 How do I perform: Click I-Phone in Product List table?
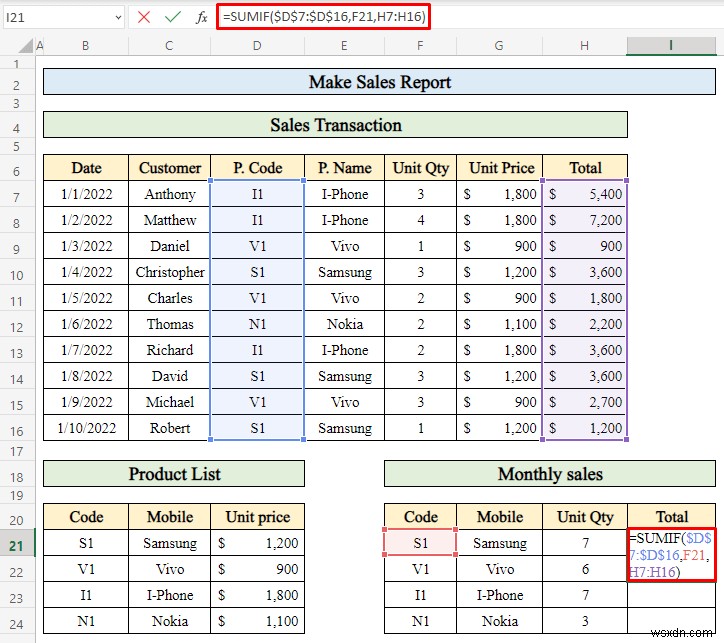point(169,595)
